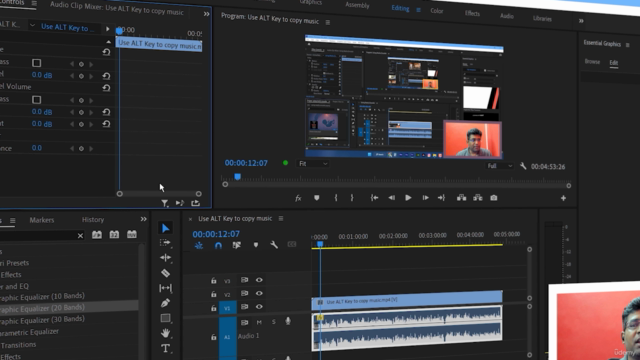This screenshot has height=360, width=640.
Task: Click Go to Out point button
Action: (441, 198)
